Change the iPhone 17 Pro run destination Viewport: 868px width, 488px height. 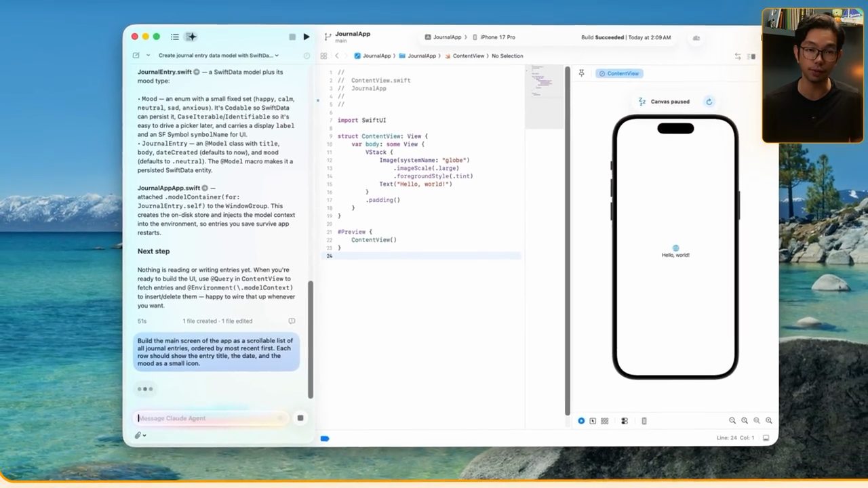pos(494,37)
